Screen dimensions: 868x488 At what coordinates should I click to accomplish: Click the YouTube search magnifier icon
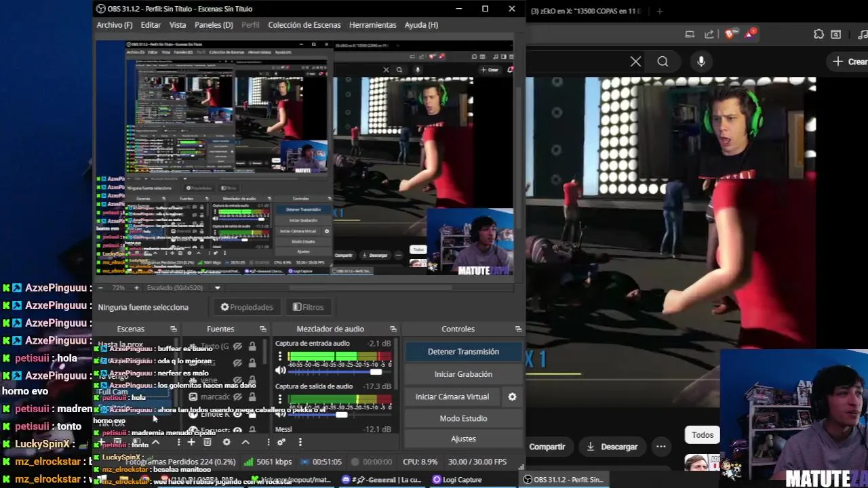[x=663, y=62]
